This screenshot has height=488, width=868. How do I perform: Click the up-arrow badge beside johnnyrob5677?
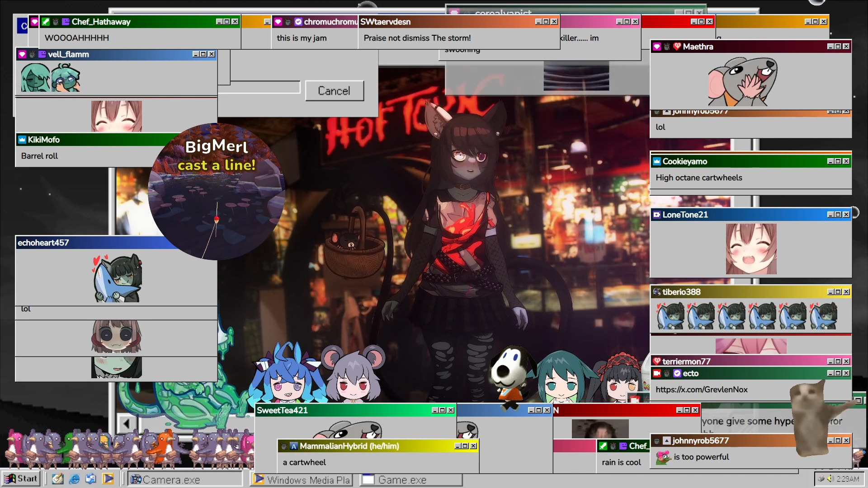click(x=667, y=441)
